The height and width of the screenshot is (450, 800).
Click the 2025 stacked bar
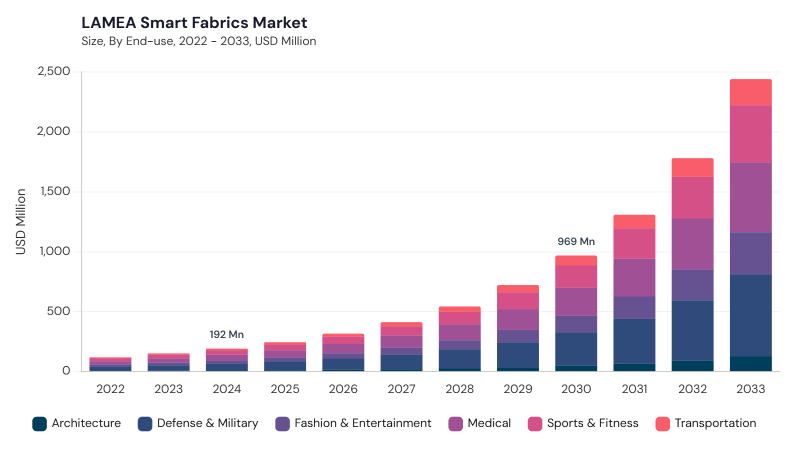click(285, 357)
